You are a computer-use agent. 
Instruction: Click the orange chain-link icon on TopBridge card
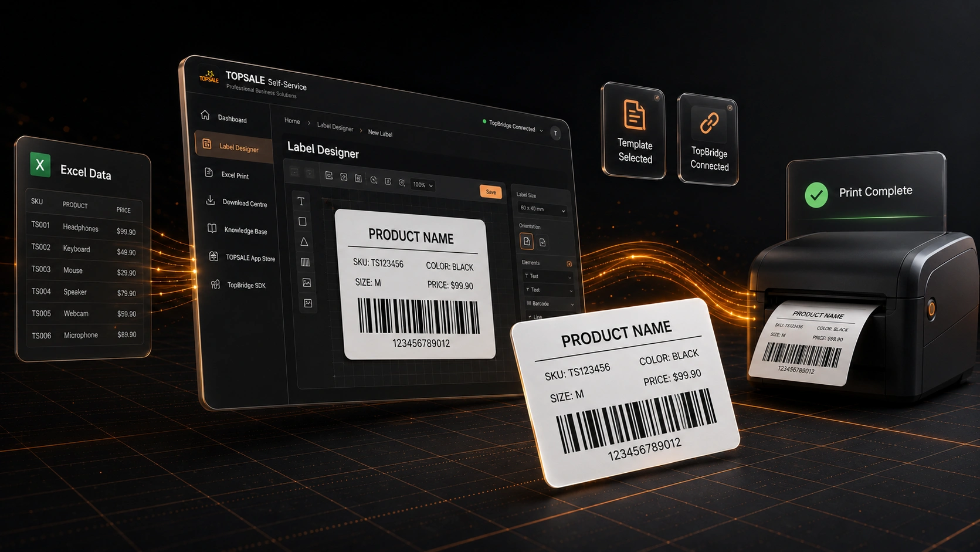[709, 123]
